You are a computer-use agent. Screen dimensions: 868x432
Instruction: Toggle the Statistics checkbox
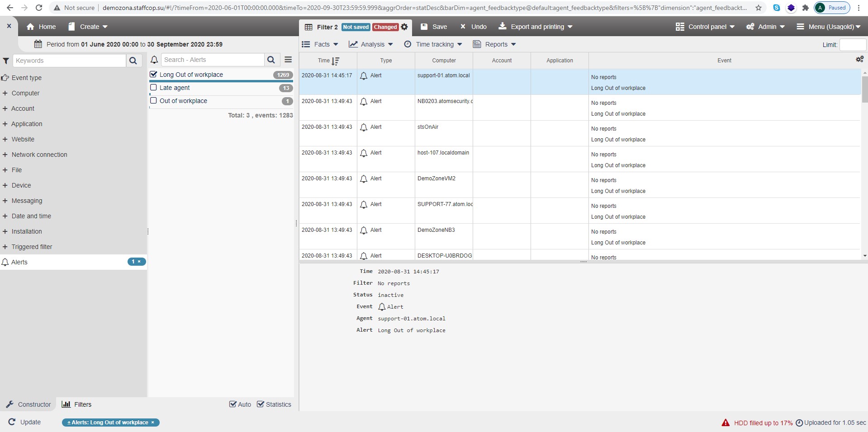point(261,404)
